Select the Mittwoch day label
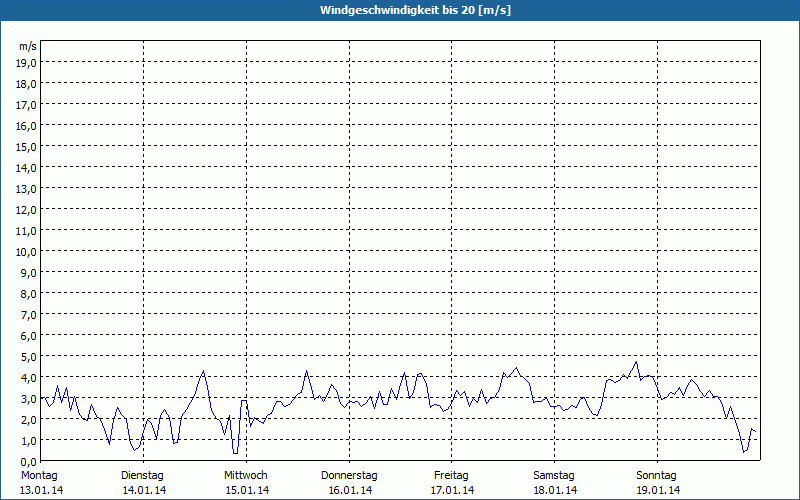Image resolution: width=800 pixels, height=500 pixels. click(x=246, y=475)
